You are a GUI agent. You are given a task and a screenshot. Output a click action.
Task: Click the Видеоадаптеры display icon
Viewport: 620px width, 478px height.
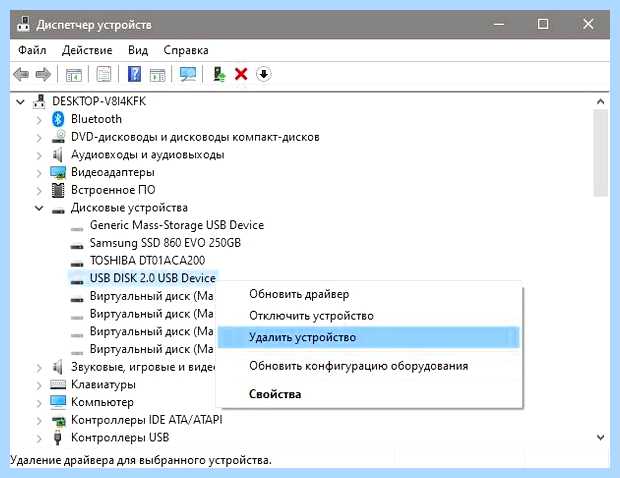(x=58, y=172)
